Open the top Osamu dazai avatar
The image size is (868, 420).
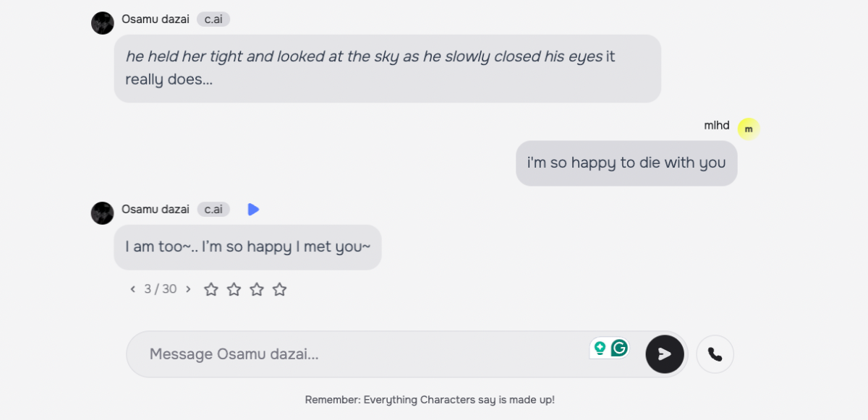click(103, 23)
